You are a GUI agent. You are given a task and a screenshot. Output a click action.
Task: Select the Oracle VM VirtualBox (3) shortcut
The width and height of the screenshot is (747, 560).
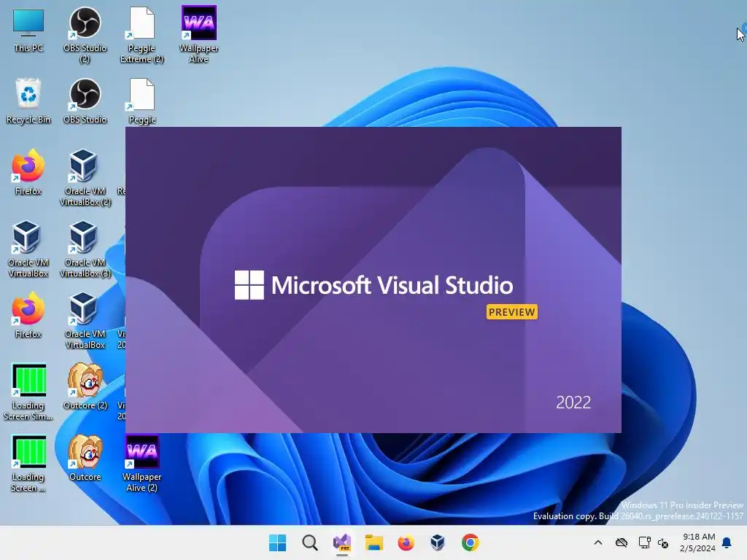tap(85, 249)
